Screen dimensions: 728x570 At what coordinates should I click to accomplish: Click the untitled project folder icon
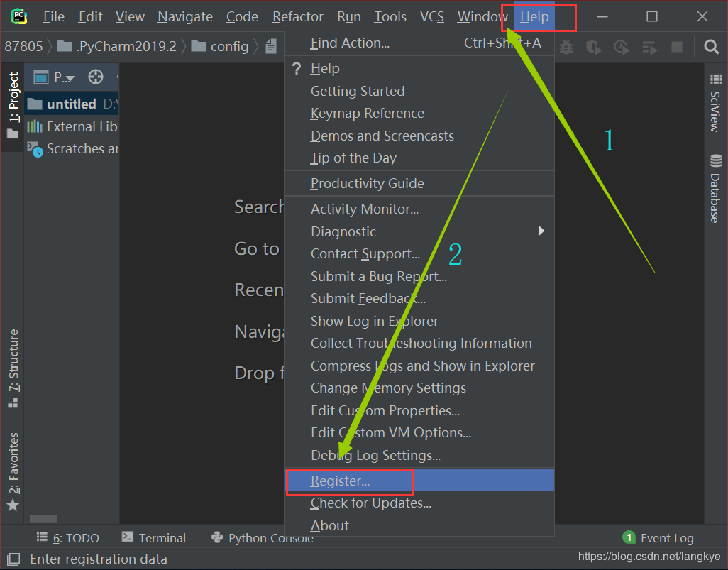pyautogui.click(x=35, y=104)
